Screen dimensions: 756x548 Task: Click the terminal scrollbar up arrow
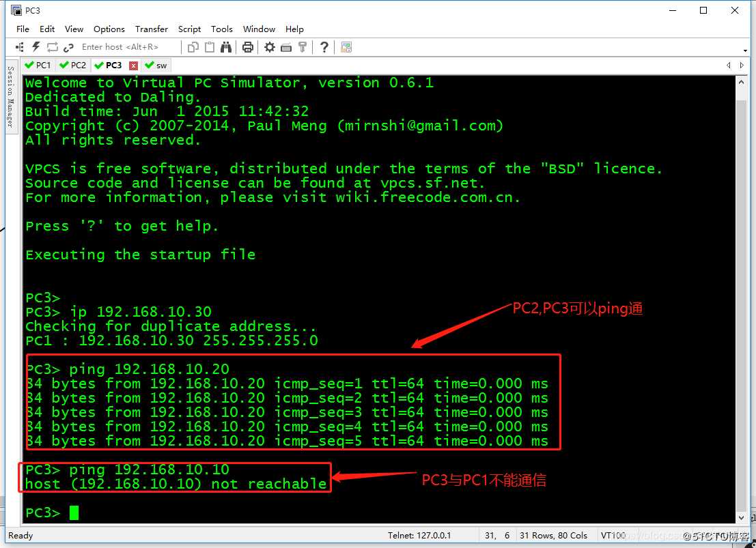742,83
